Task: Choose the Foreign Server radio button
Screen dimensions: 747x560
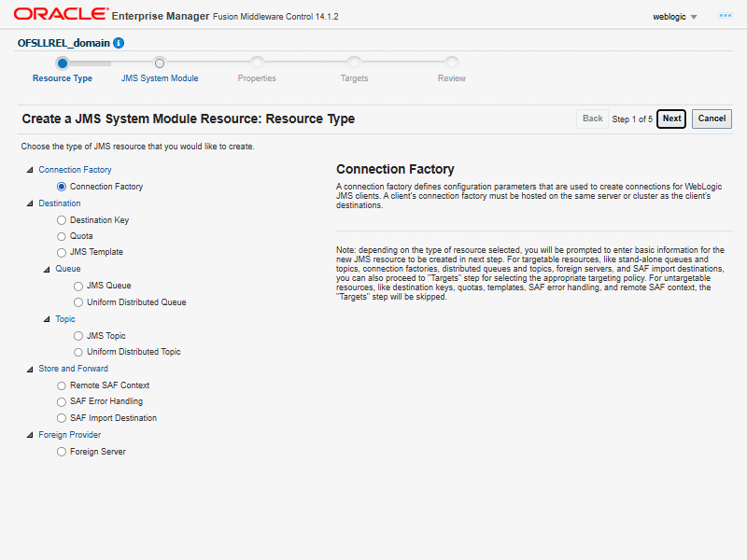Action: 62,452
